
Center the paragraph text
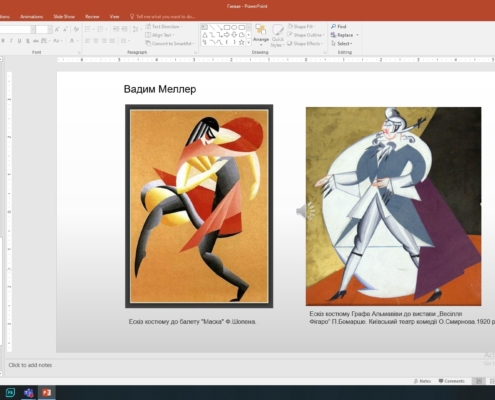click(96, 41)
